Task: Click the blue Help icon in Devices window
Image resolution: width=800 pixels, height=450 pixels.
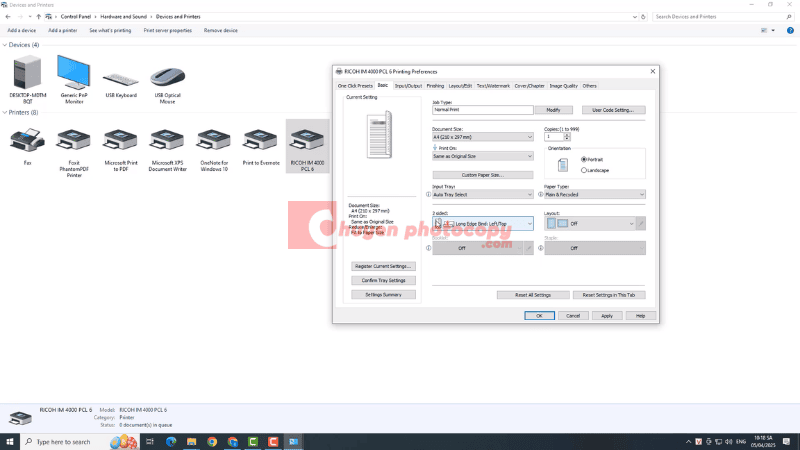Action: [790, 31]
